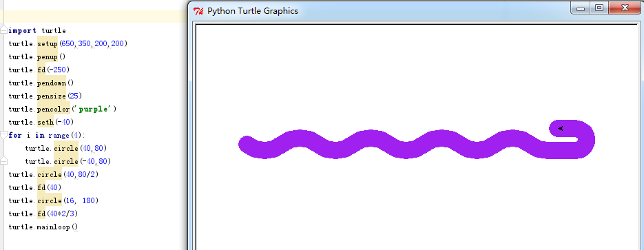Screen dimensions: 644x250
Task: Click the Python Turtle Graphics title text
Action: pos(253,11)
